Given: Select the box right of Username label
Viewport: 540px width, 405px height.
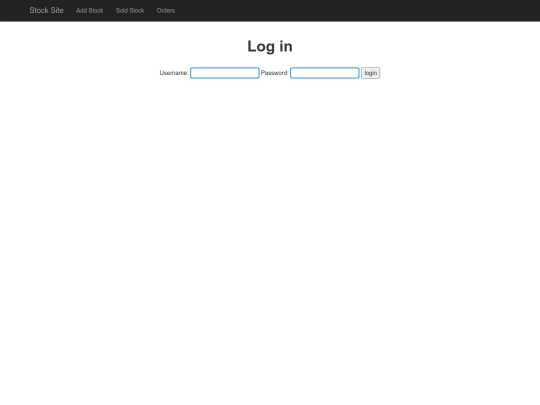Looking at the screenshot, I should [225, 73].
